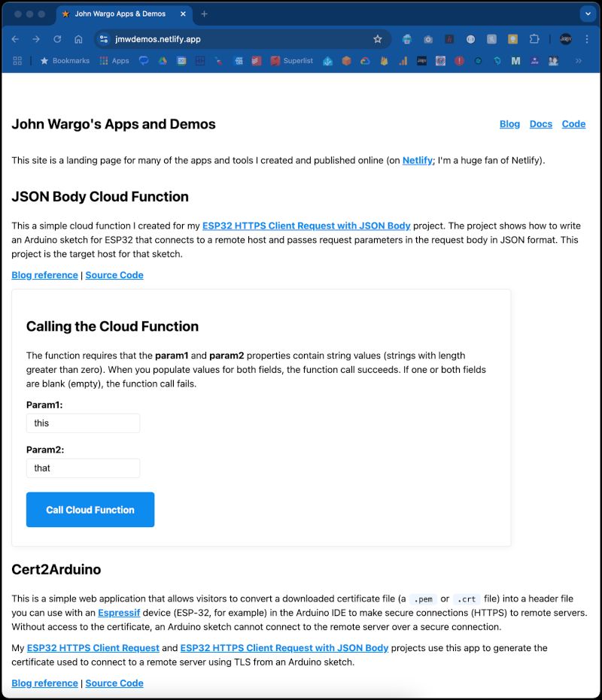The image size is (602, 700).
Task: Reload the current page
Action: tap(57, 39)
